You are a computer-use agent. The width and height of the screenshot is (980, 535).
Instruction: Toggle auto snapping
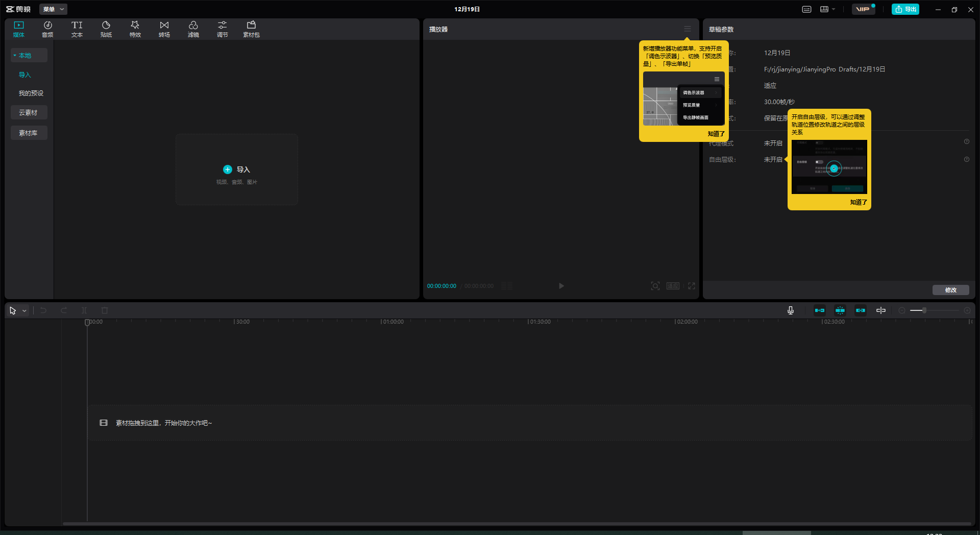(x=840, y=310)
